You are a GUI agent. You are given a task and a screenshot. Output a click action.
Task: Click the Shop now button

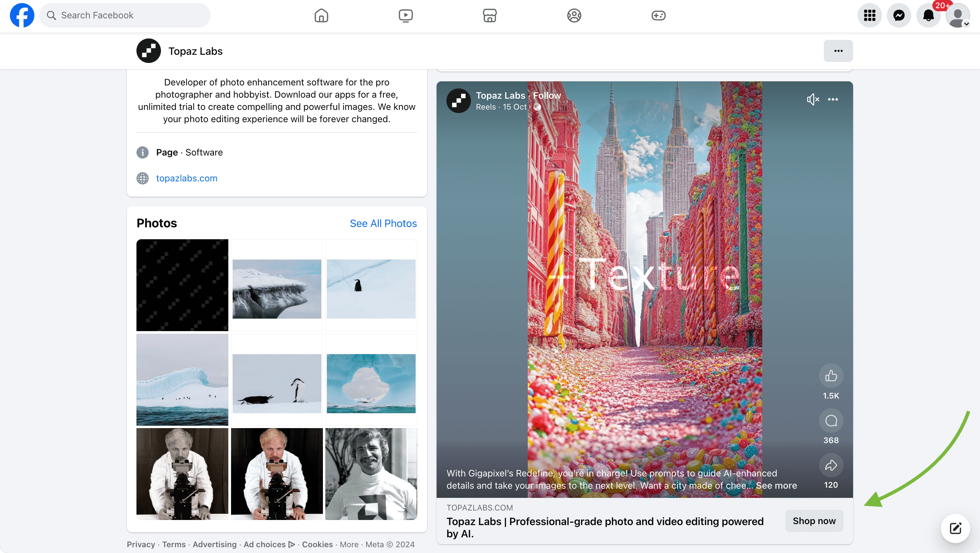[814, 521]
